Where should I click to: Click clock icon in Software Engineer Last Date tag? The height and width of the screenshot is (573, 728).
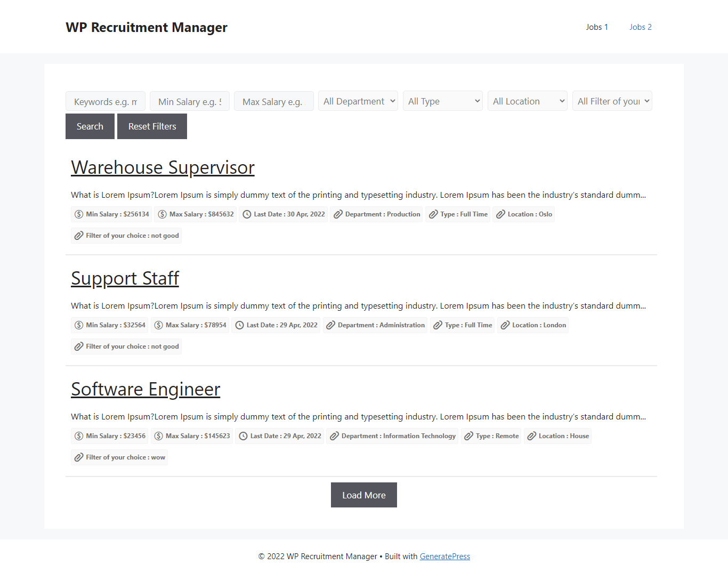[243, 436]
